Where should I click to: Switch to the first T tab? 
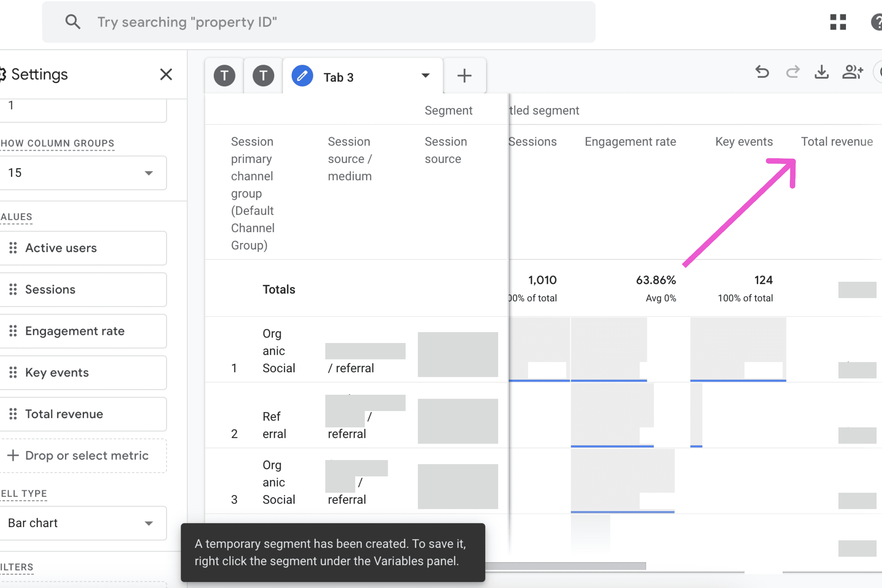pos(224,76)
